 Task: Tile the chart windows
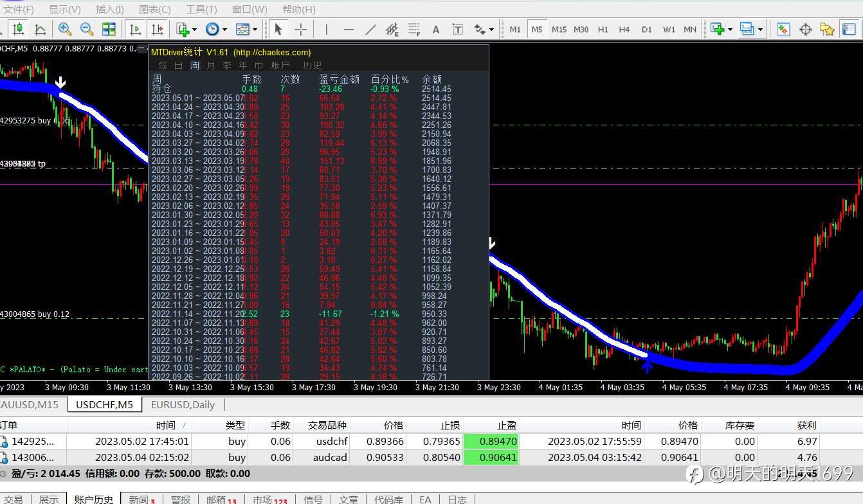109,29
